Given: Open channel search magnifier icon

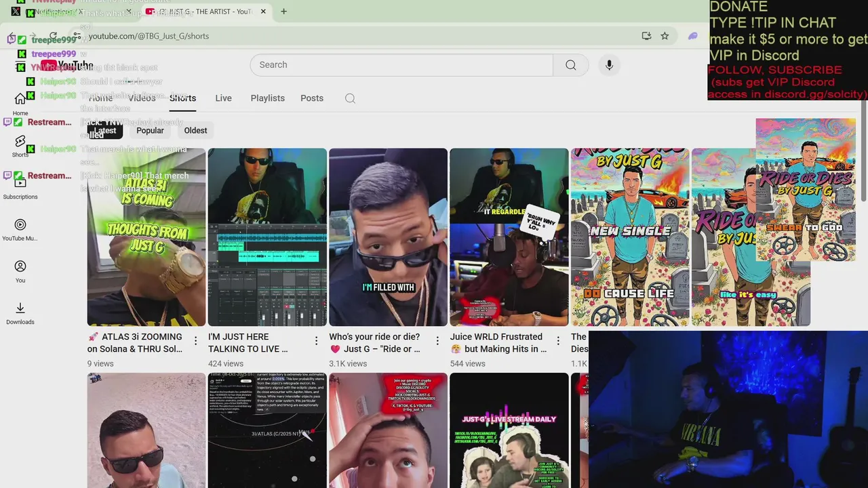Looking at the screenshot, I should coord(350,98).
